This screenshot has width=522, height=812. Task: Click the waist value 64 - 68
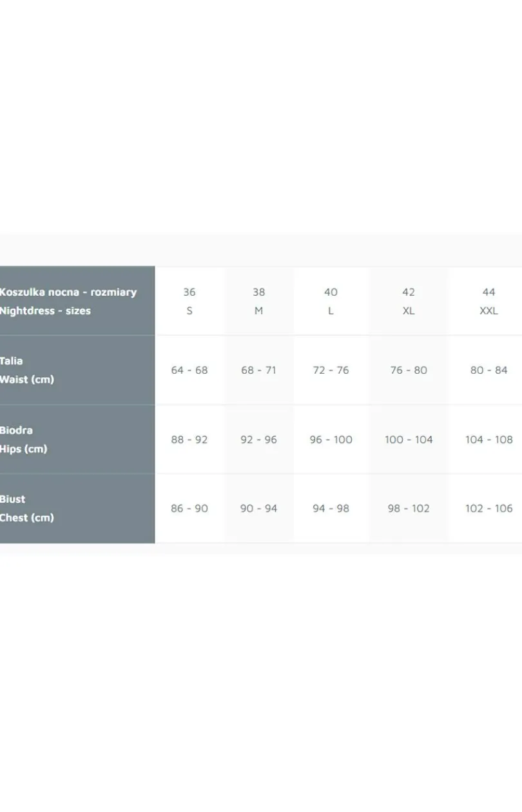189,370
